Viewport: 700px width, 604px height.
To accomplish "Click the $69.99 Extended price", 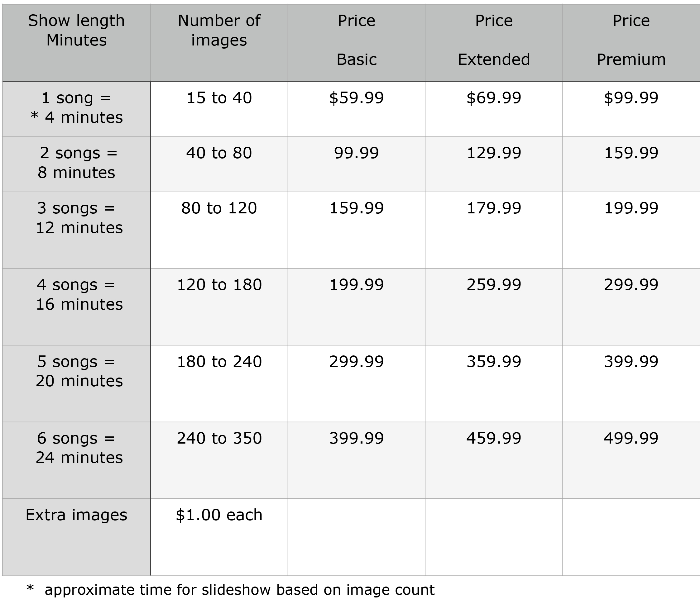I will click(x=494, y=98).
